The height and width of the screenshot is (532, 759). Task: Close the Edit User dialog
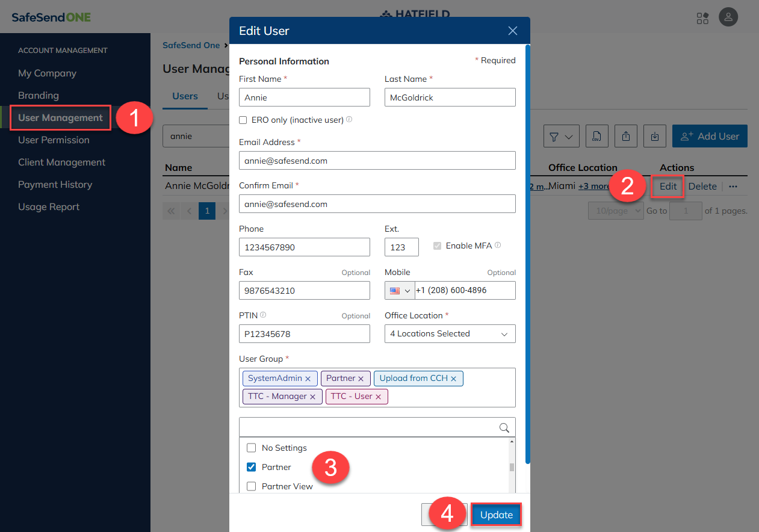[513, 31]
